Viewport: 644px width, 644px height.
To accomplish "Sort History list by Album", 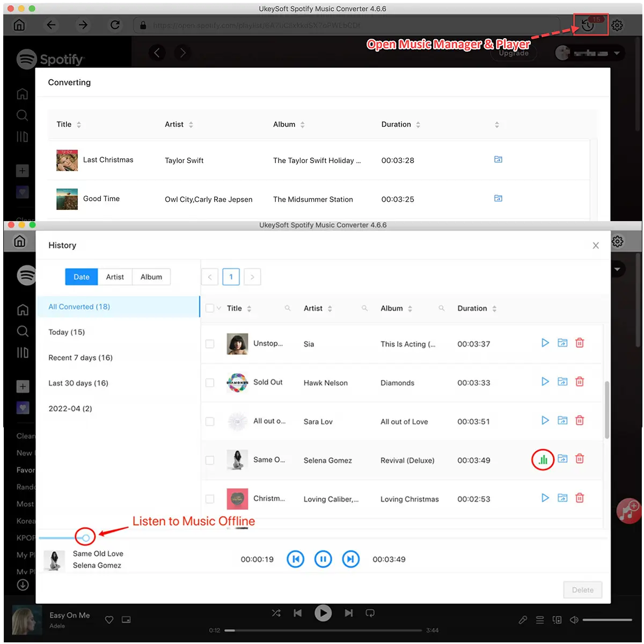I will click(x=410, y=309).
